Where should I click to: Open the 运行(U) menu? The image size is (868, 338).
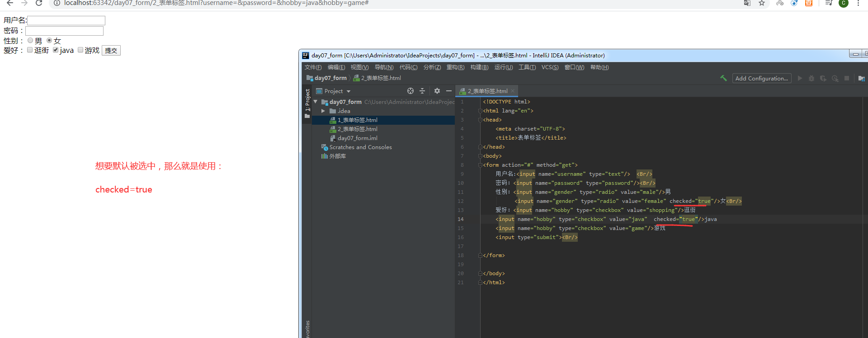(x=503, y=67)
